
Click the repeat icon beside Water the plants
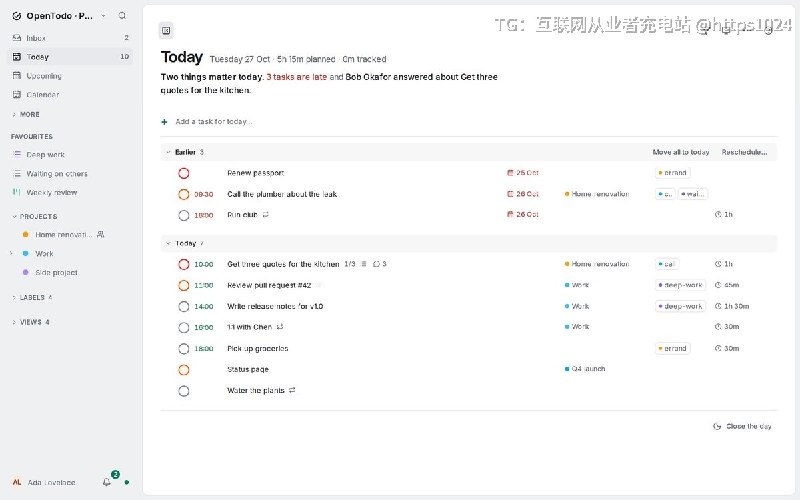(292, 390)
